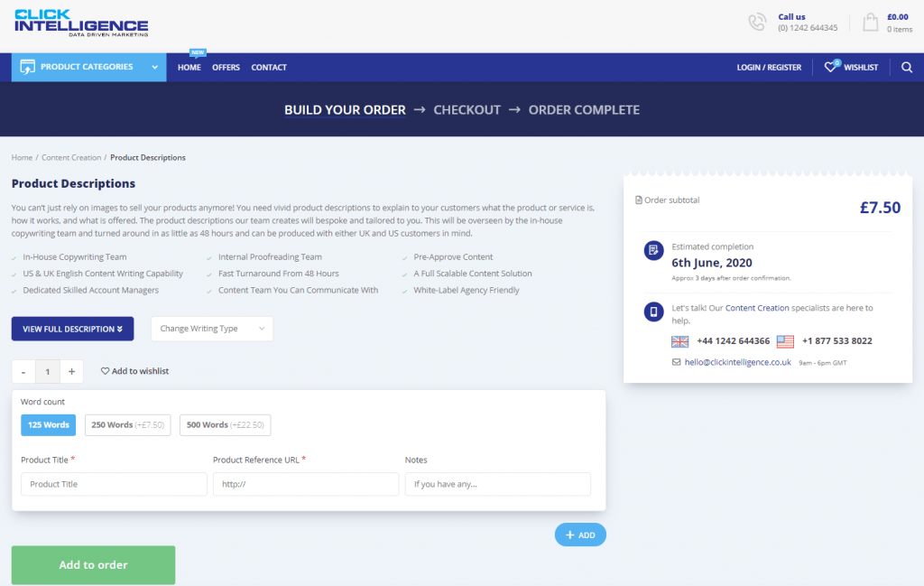This screenshot has height=586, width=924.
Task: Click the grid icon on Product Categories button
Action: [28, 67]
